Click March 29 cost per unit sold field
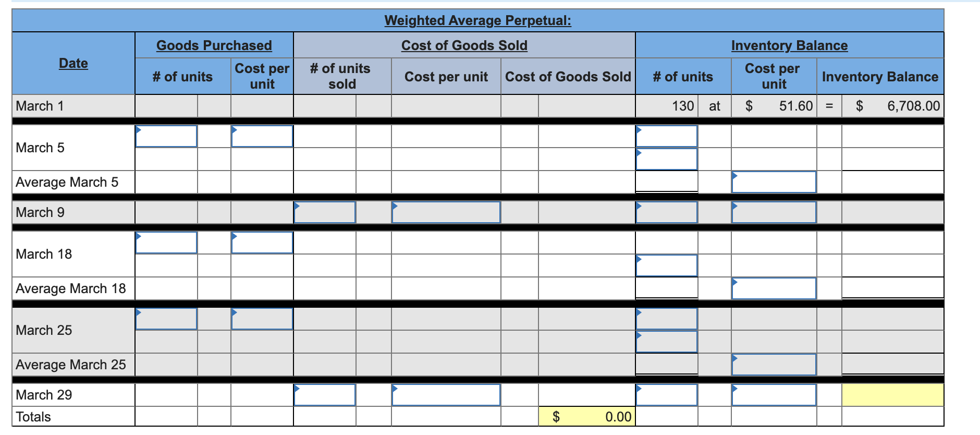 [x=446, y=395]
